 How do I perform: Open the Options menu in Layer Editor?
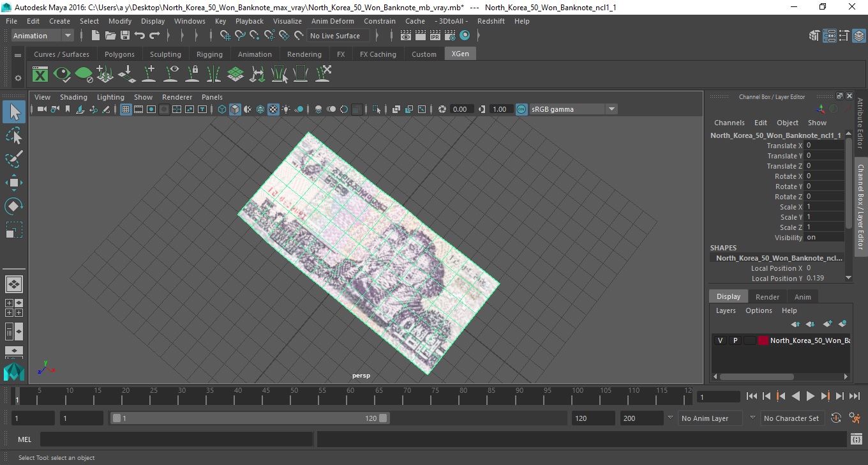[759, 310]
